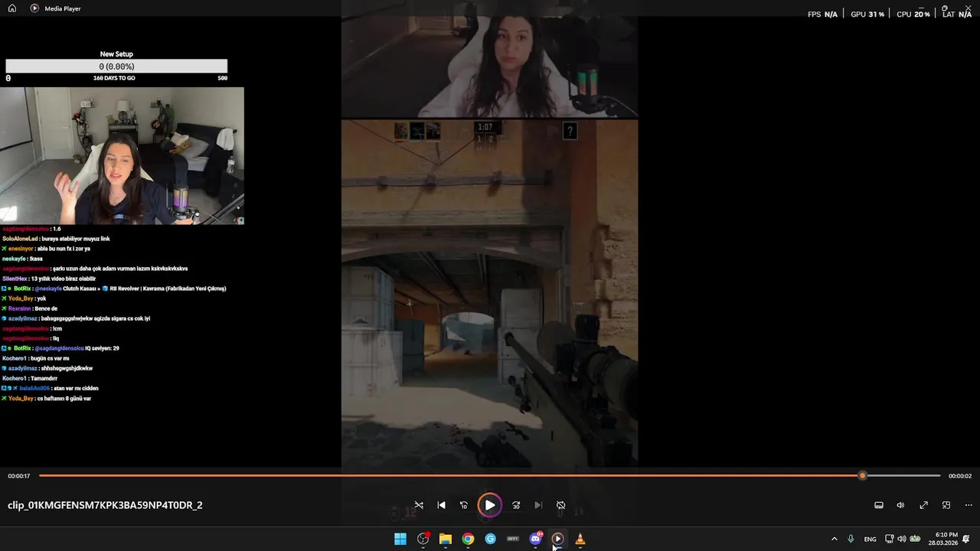980x551 pixels.
Task: Open OBS Studio from the taskbar
Action: click(x=423, y=539)
